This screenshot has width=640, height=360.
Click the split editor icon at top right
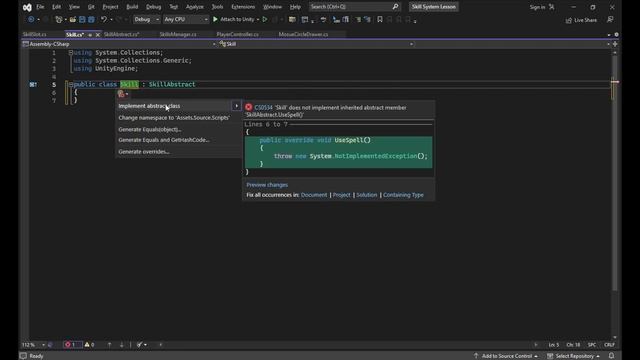click(x=615, y=44)
